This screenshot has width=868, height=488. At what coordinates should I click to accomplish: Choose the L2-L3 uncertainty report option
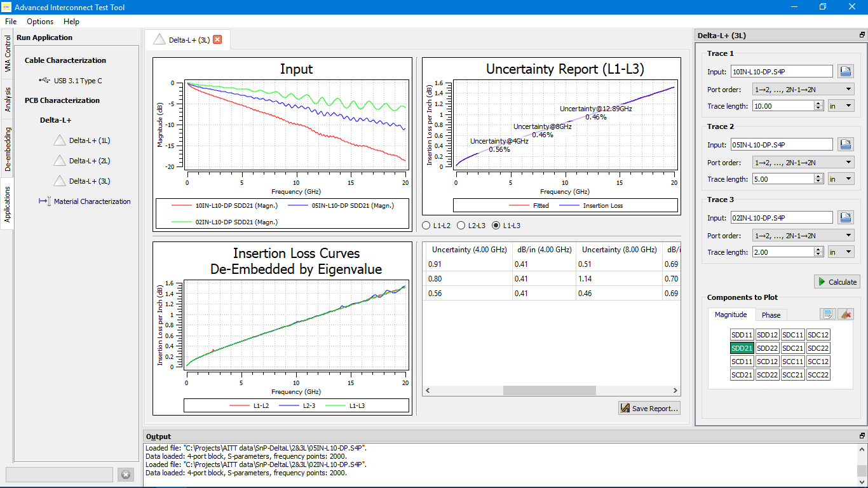point(461,226)
